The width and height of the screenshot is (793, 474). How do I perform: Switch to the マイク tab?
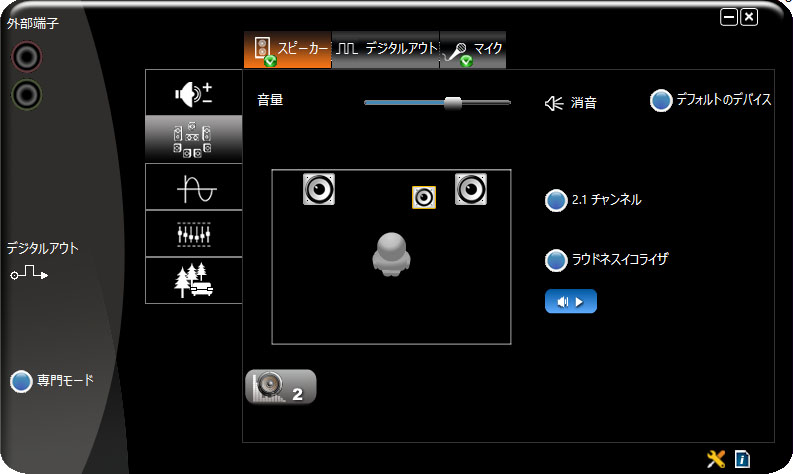tap(473, 49)
